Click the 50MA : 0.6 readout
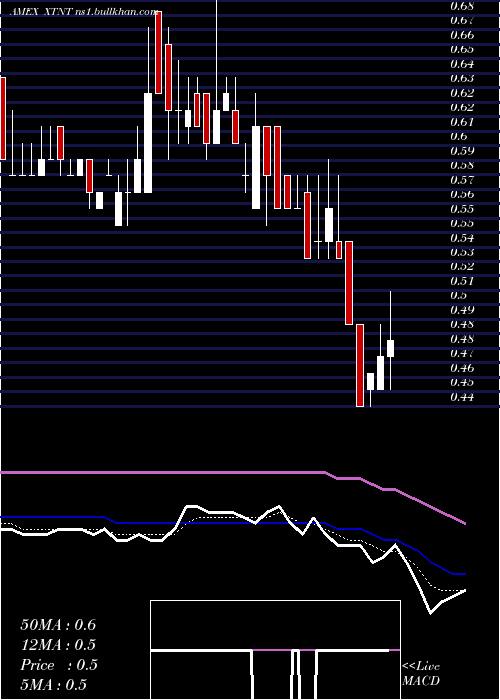 (58, 625)
